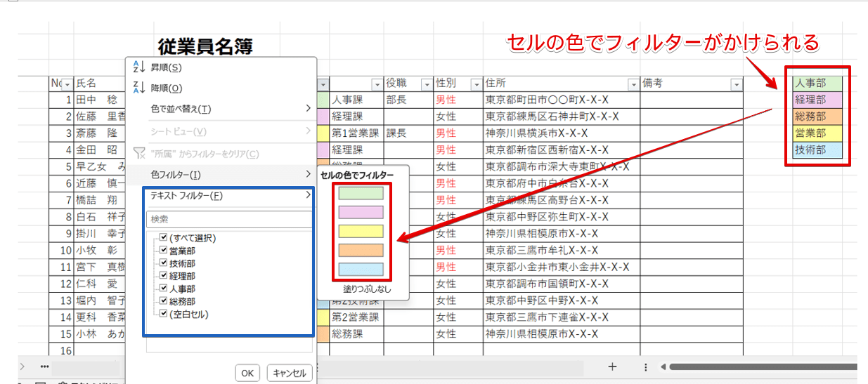
Task: Click the left arrow of horizontal scrollbar
Action: click(664, 366)
